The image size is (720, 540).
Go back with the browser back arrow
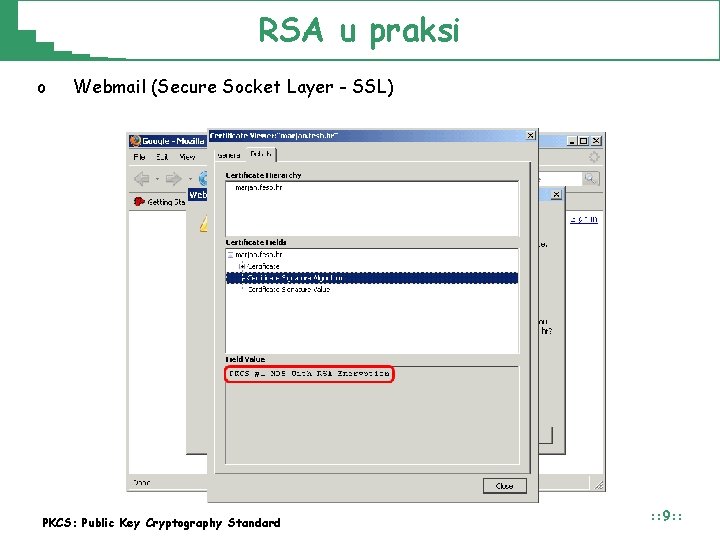click(142, 179)
